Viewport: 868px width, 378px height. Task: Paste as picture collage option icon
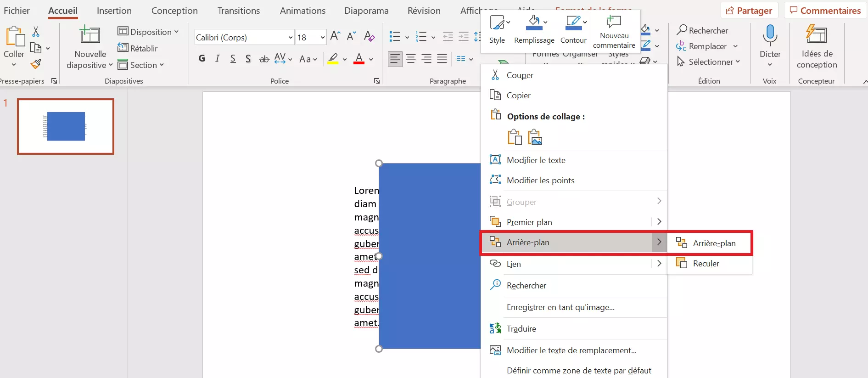pos(535,137)
